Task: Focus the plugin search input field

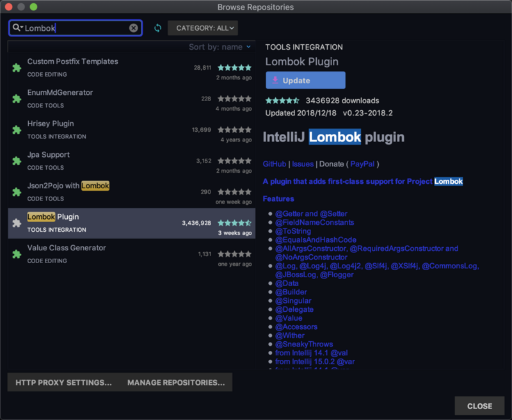Action: pyautogui.click(x=76, y=28)
